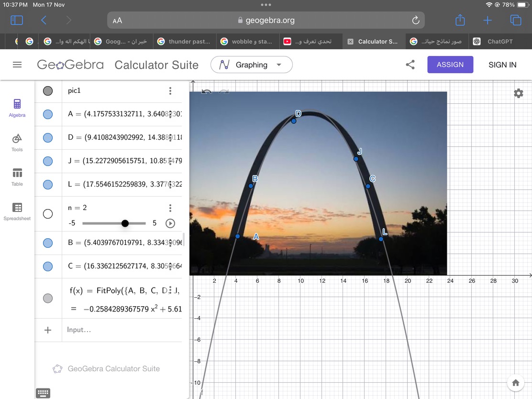This screenshot has height=399, width=532.
Task: Open graphics view settings gear
Action: point(518,93)
